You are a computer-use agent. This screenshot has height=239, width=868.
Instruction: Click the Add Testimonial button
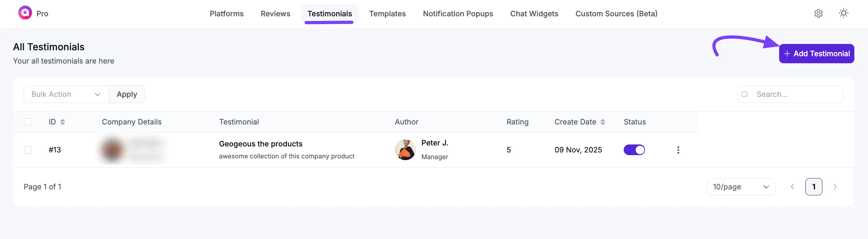pos(816,54)
